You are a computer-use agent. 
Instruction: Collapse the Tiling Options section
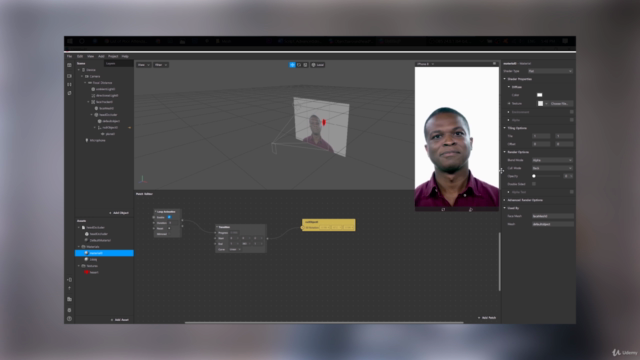pos(505,128)
